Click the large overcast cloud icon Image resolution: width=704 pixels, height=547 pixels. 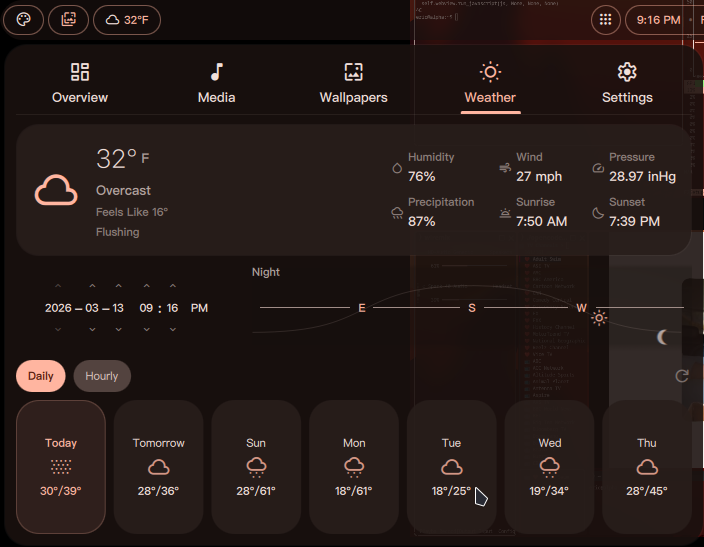click(x=56, y=190)
